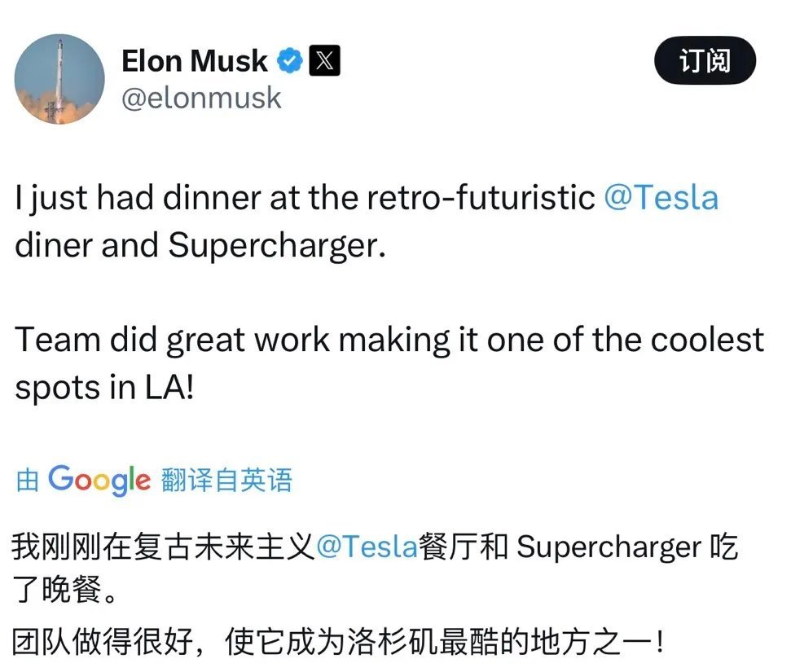Click the 翻译自英语 translation label
The width and height of the screenshot is (791, 672).
[226, 480]
